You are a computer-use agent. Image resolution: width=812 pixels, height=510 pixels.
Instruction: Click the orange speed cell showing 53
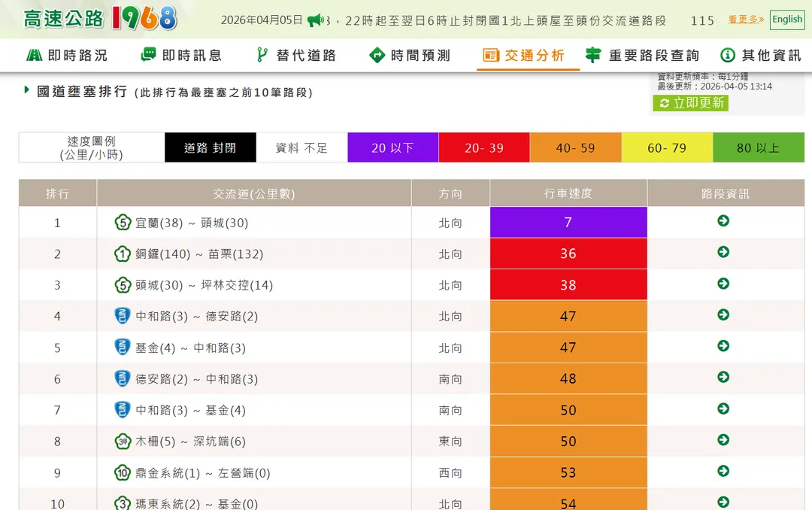point(568,472)
